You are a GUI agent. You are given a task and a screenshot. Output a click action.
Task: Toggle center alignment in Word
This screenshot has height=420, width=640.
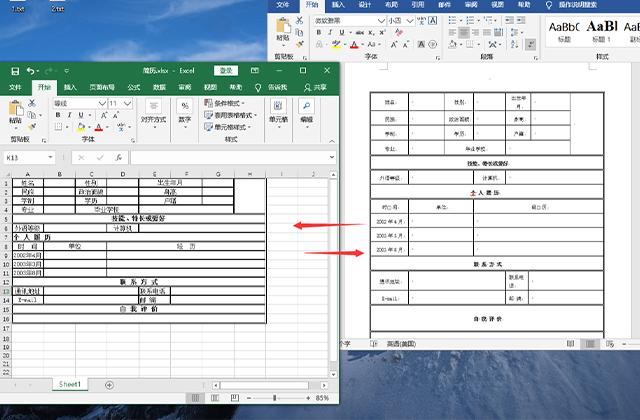tap(464, 32)
